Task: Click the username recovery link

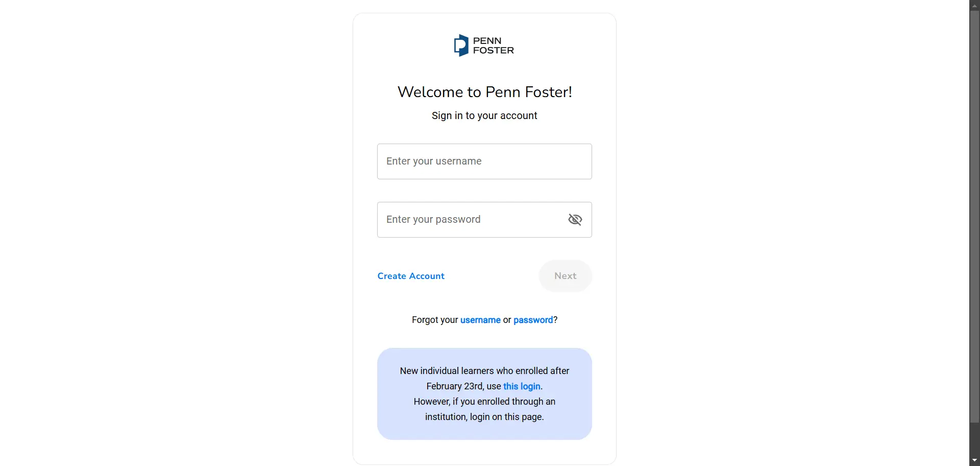Action: pos(480,319)
